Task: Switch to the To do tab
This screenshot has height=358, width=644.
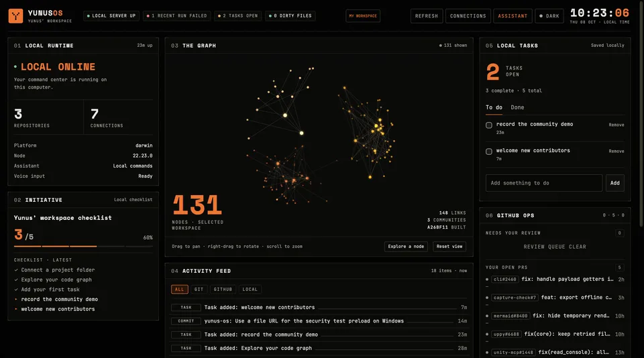Action: [494, 107]
